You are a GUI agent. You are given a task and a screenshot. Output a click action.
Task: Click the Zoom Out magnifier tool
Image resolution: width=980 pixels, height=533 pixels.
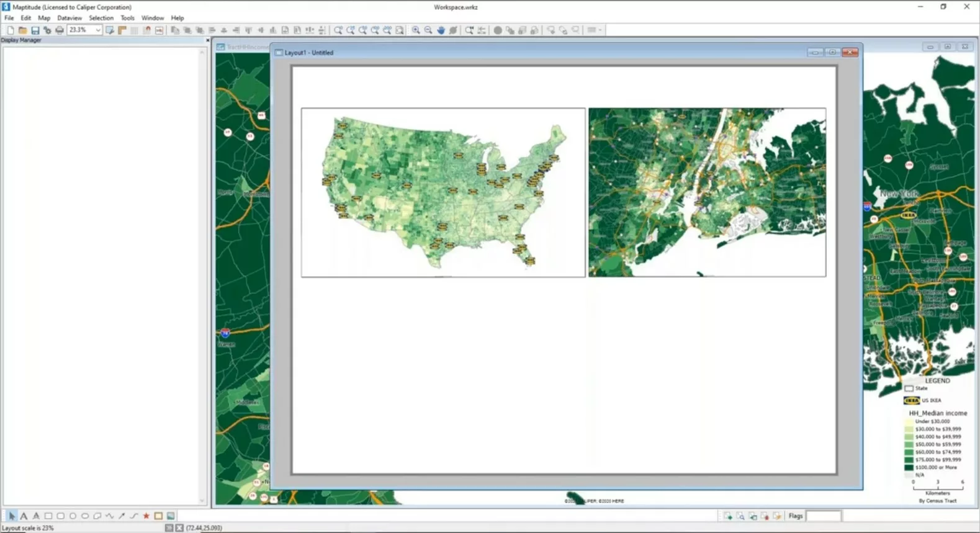pos(428,30)
